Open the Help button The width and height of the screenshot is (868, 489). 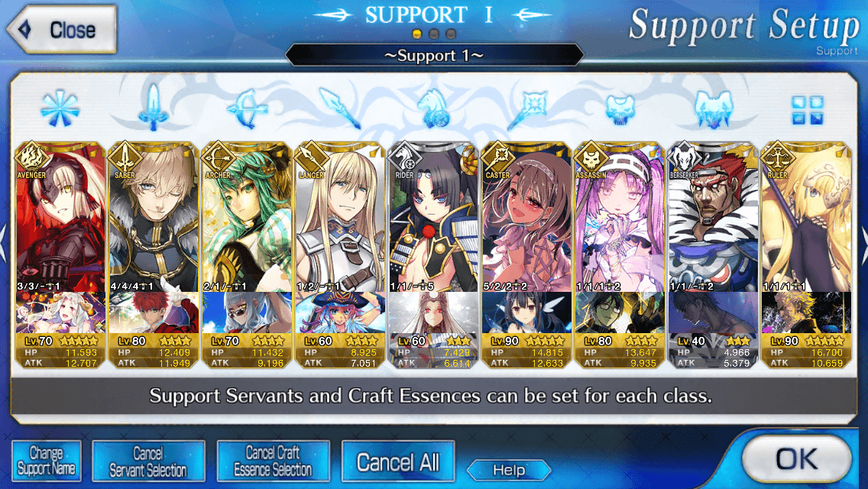509,470
